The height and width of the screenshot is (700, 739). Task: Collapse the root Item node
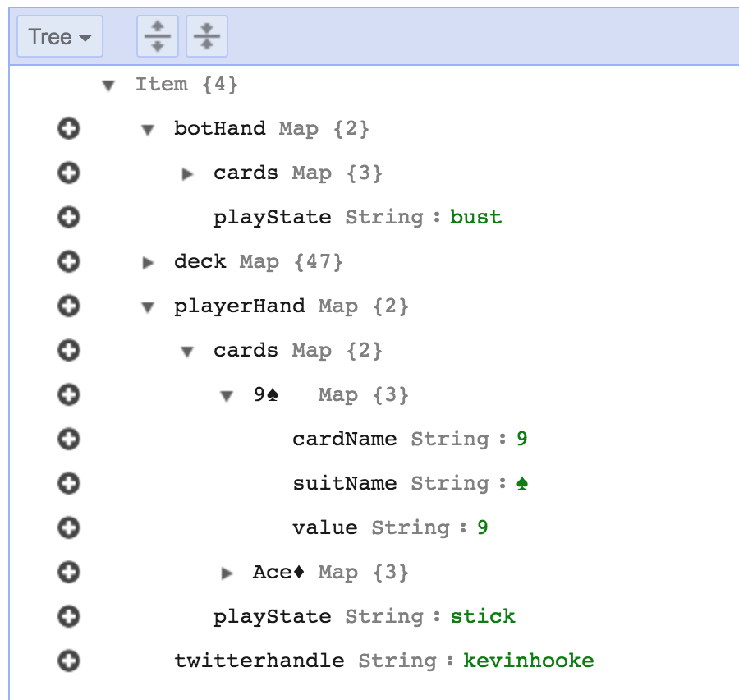coord(108,85)
